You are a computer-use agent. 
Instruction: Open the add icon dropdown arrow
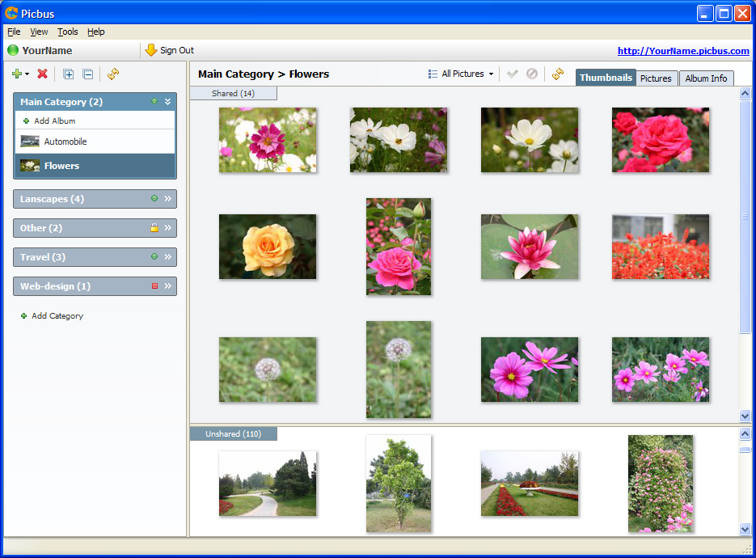coord(27,74)
